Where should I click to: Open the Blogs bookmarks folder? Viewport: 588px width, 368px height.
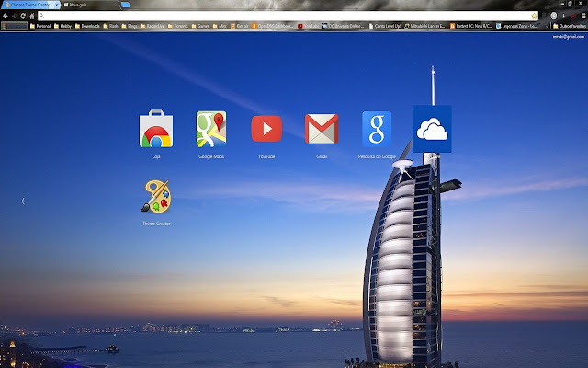click(x=129, y=26)
